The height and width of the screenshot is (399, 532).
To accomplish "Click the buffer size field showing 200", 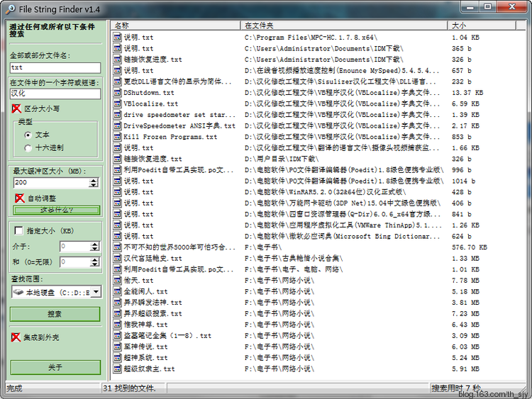I will [x=51, y=183].
